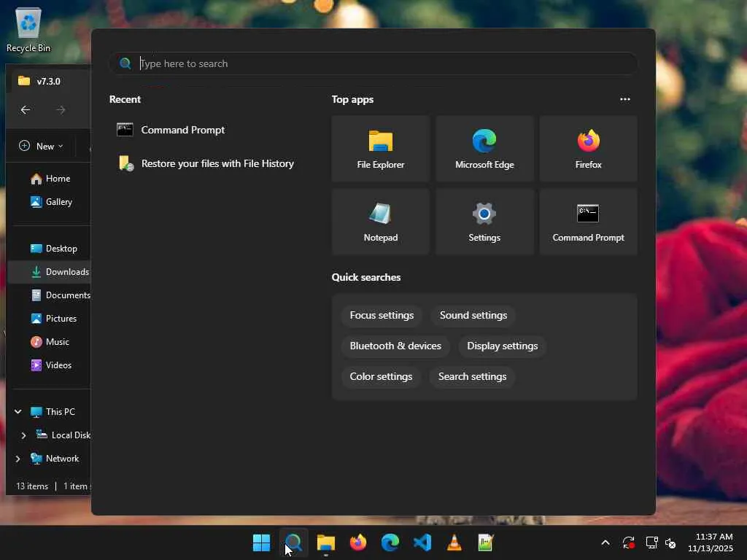Open Firefox tile in Top apps
Image resolution: width=747 pixels, height=560 pixels.
tap(588, 149)
